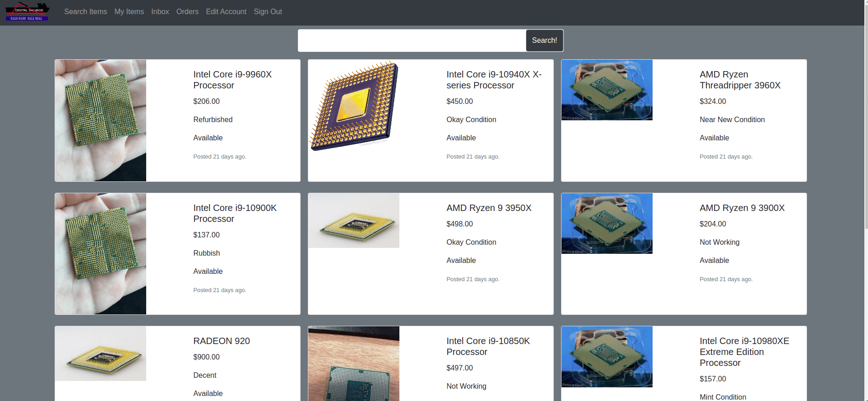868x401 pixels.
Task: Click Okay Condition on the Ryzen 9 3950X card
Action: (471, 242)
